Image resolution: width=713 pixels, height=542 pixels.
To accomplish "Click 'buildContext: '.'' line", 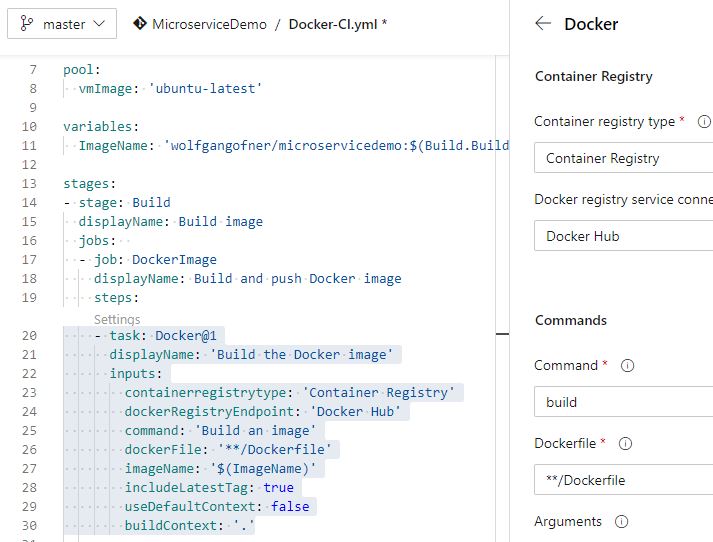I will click(190, 526).
